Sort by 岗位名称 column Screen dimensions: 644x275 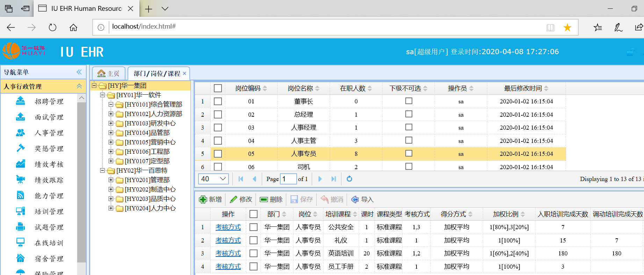(x=303, y=88)
